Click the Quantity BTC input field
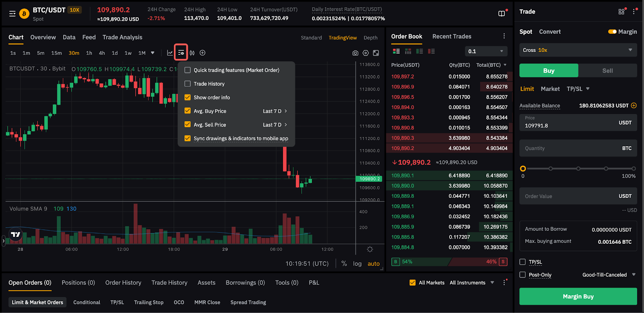 (578, 148)
